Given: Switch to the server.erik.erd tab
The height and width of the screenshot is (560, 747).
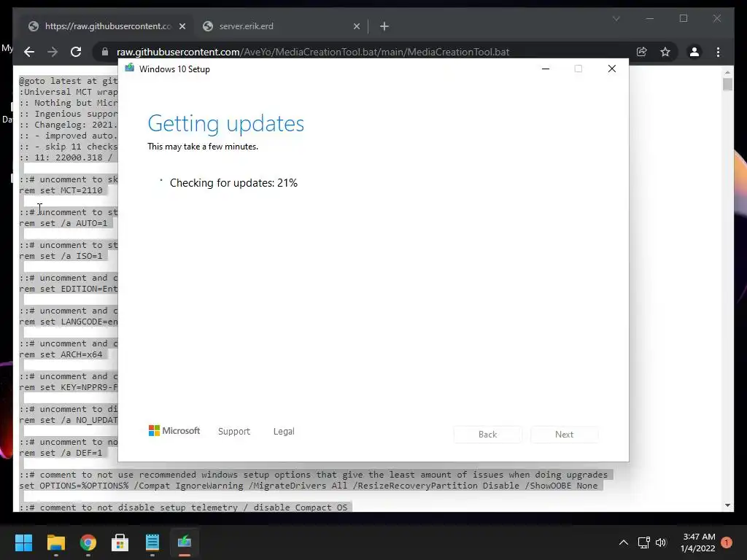Looking at the screenshot, I should point(281,26).
